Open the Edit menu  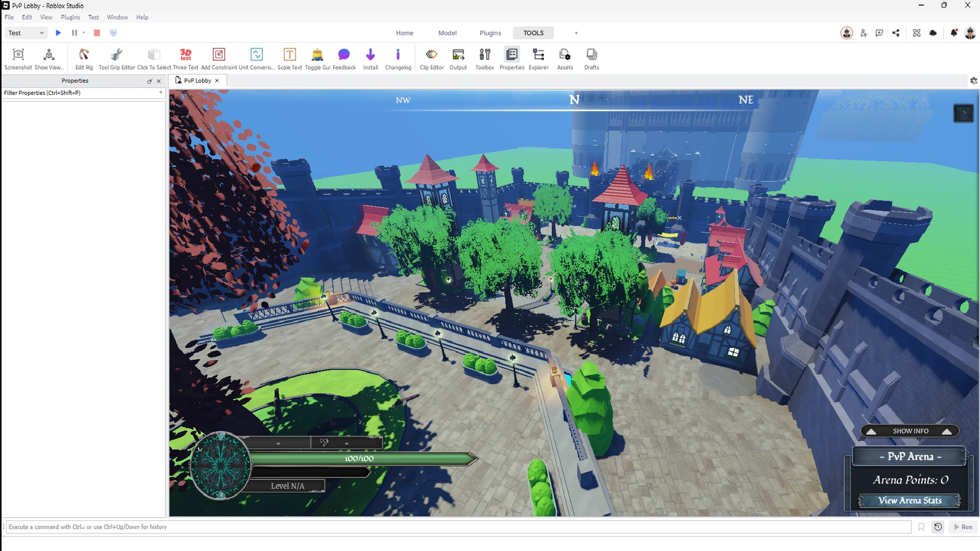click(27, 17)
